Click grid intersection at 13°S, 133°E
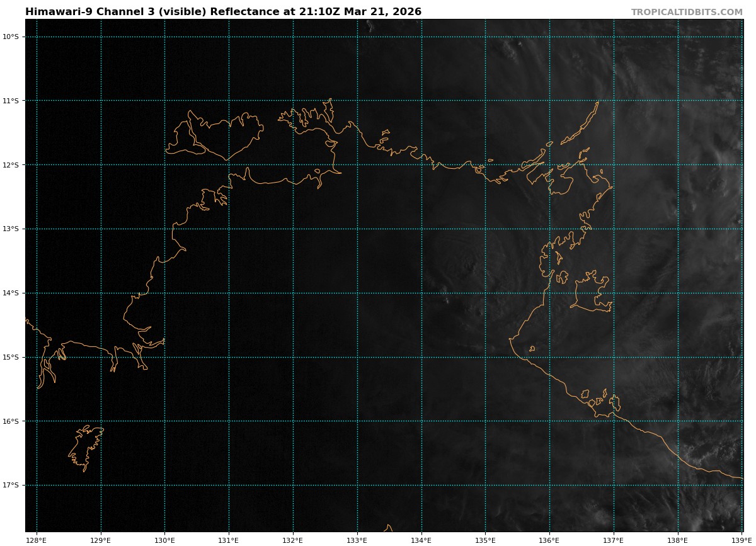Viewport: 756px width, 546px height. (x=357, y=229)
